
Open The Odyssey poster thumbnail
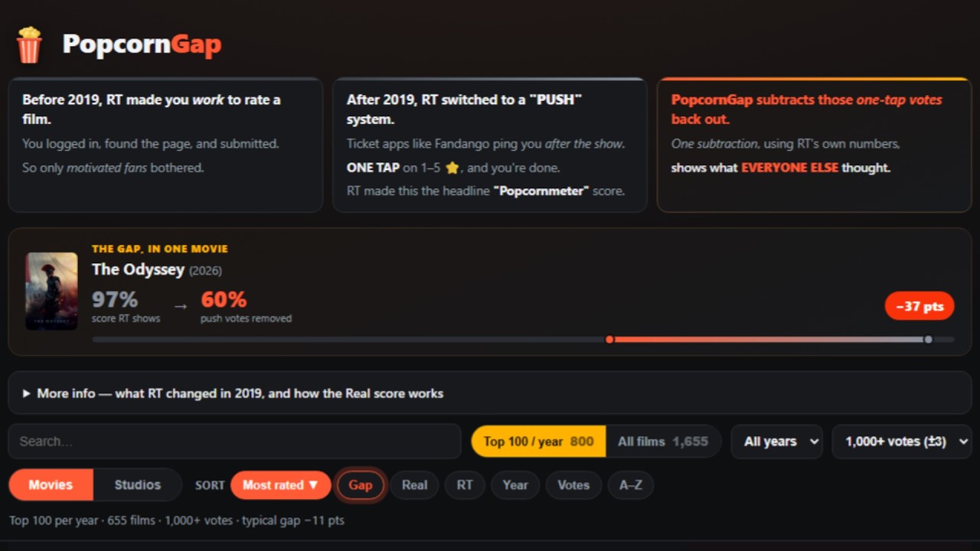click(x=51, y=291)
